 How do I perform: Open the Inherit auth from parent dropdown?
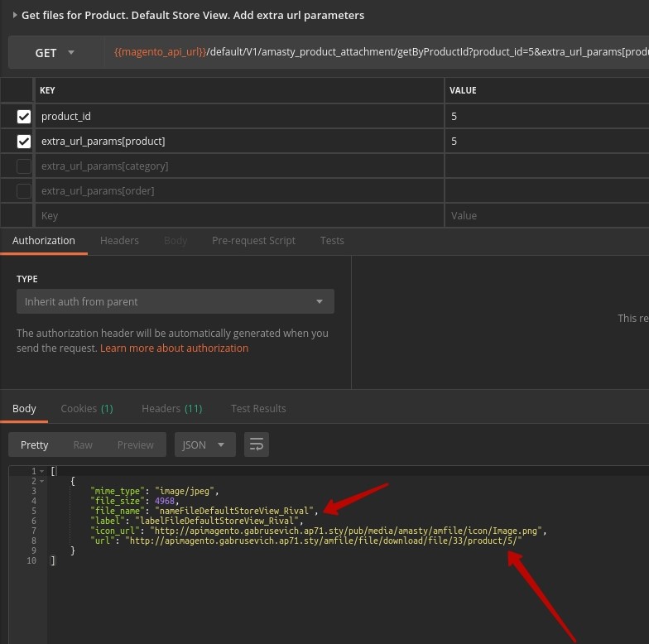(175, 301)
